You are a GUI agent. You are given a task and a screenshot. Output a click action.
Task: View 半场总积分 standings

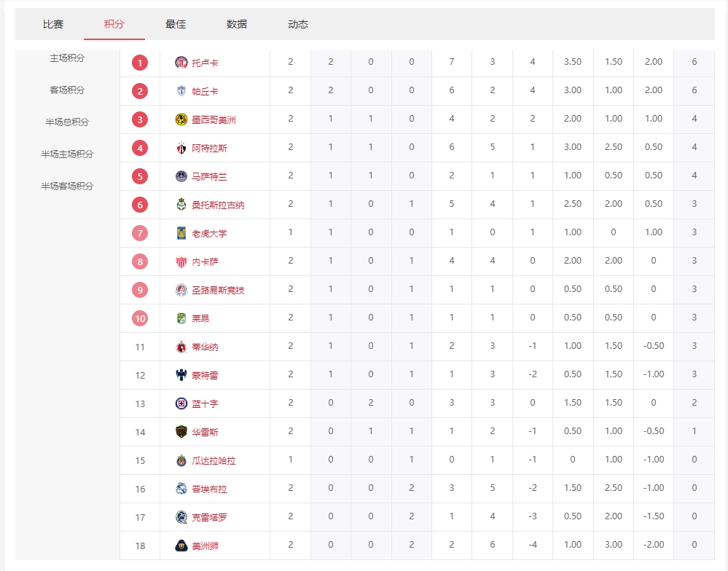(67, 122)
